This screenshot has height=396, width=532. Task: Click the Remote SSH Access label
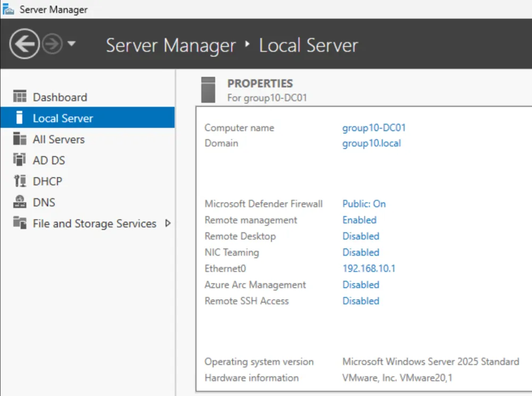point(247,301)
